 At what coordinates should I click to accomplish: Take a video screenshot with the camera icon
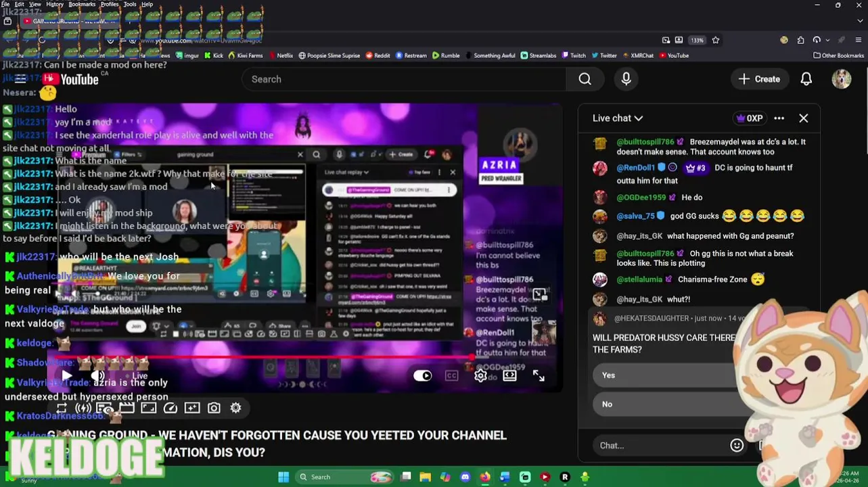(214, 408)
